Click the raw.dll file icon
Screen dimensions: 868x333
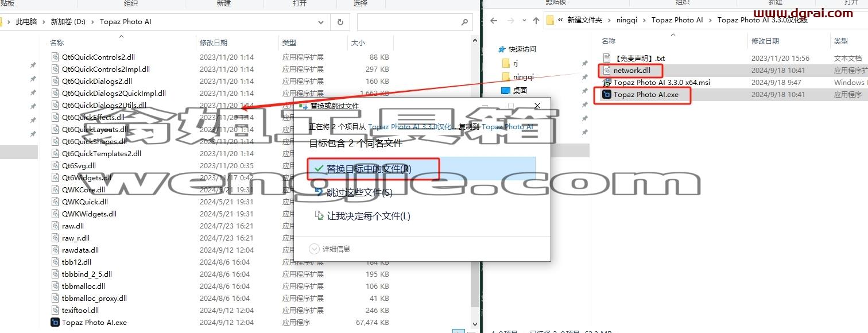pyautogui.click(x=55, y=226)
